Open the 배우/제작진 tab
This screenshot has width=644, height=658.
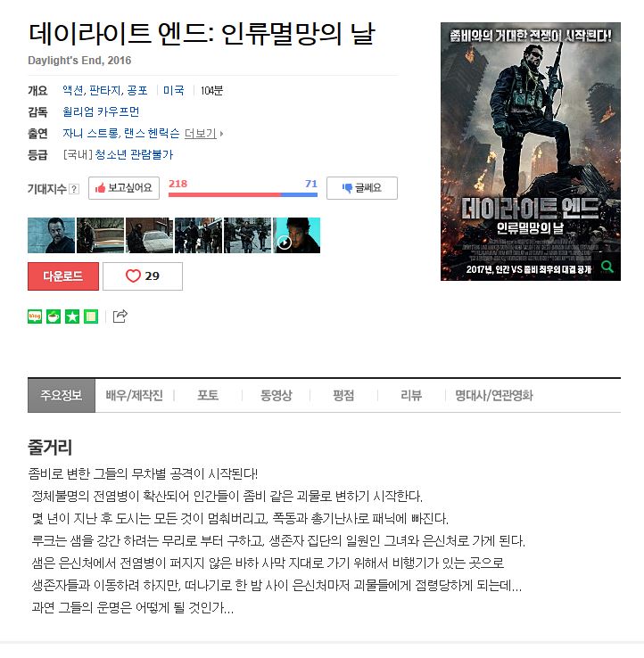[x=135, y=395]
